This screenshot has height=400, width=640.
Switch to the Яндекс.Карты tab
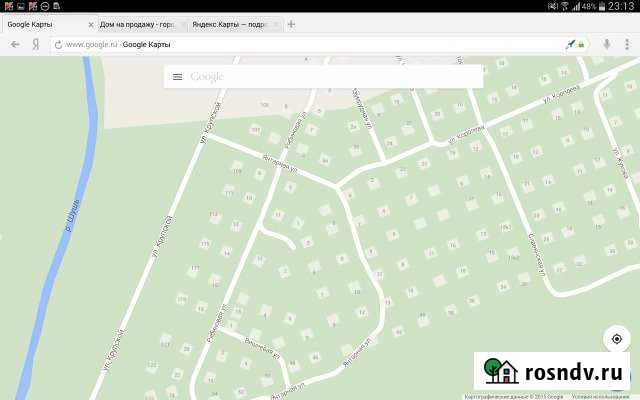(225, 24)
